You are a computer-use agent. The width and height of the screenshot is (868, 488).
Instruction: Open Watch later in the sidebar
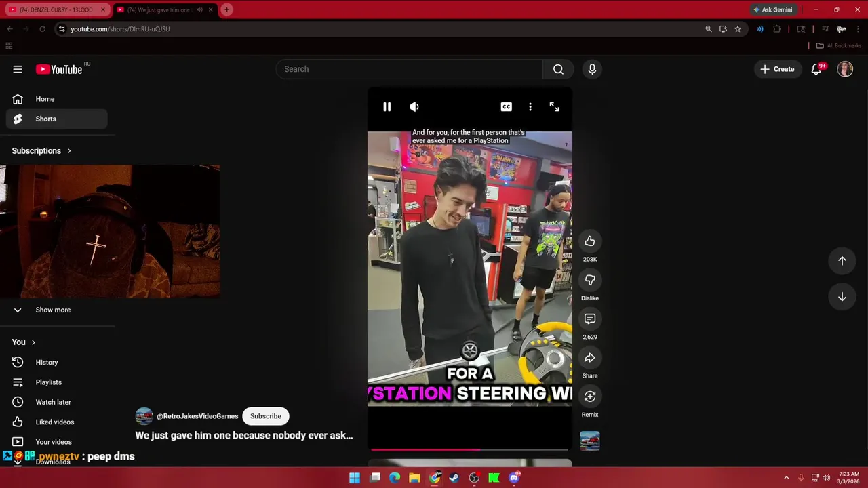point(57,402)
